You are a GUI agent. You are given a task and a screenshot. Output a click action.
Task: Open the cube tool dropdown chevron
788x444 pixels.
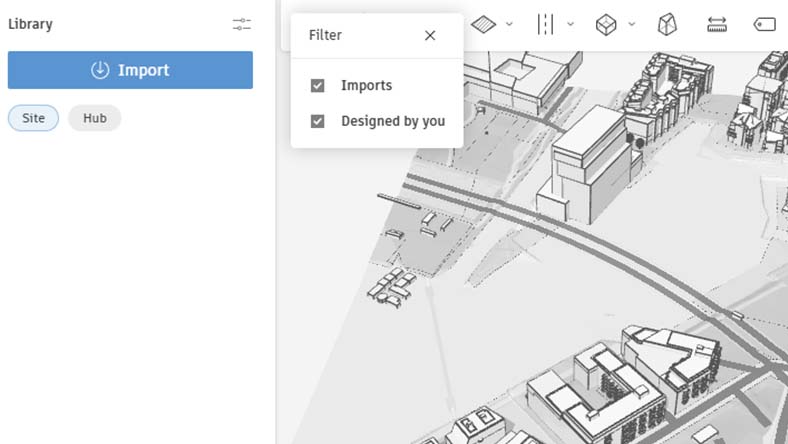click(x=632, y=24)
